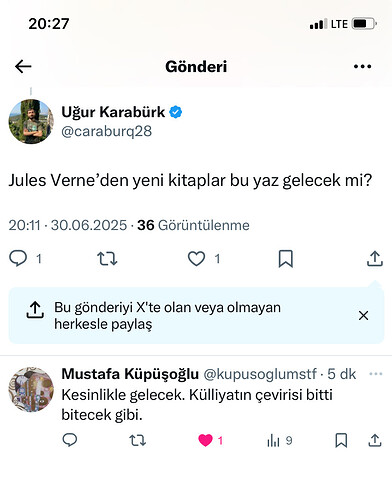This screenshot has height=500, width=392.
Task: Bookmark Mustafa's reply
Action: [341, 440]
